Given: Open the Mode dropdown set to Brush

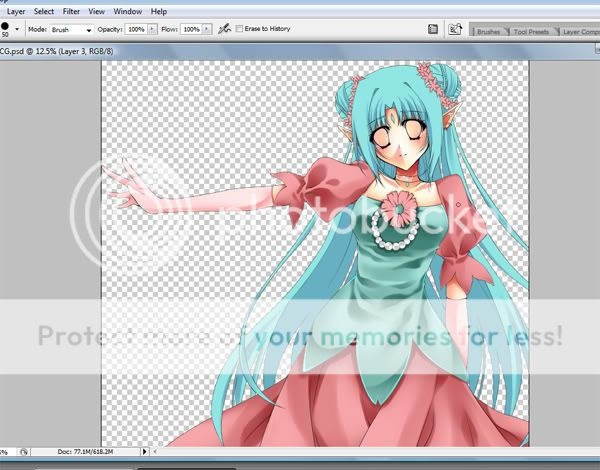Looking at the screenshot, I should (x=72, y=29).
